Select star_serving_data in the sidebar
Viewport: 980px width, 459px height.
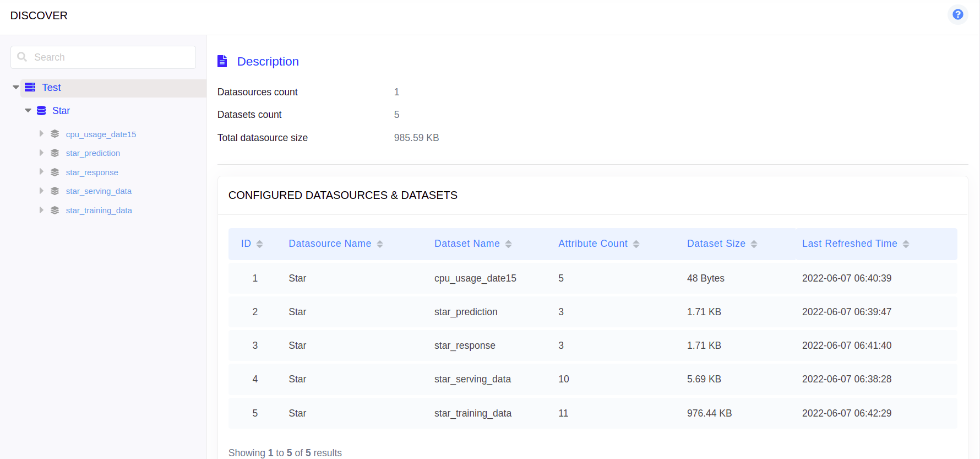point(99,191)
